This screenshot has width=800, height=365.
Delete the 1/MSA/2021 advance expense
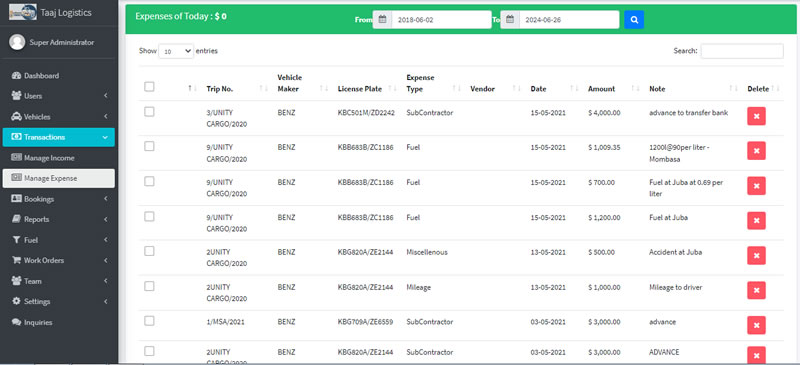[756, 325]
